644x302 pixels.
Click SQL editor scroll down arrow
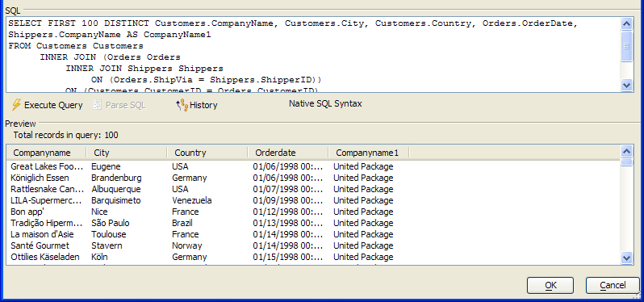tap(626, 85)
